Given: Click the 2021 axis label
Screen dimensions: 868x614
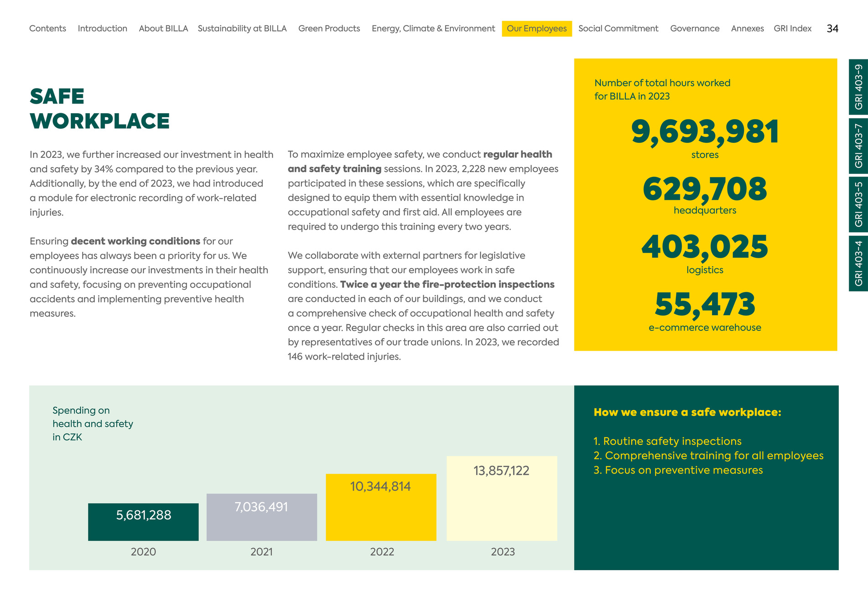Looking at the screenshot, I should (261, 552).
